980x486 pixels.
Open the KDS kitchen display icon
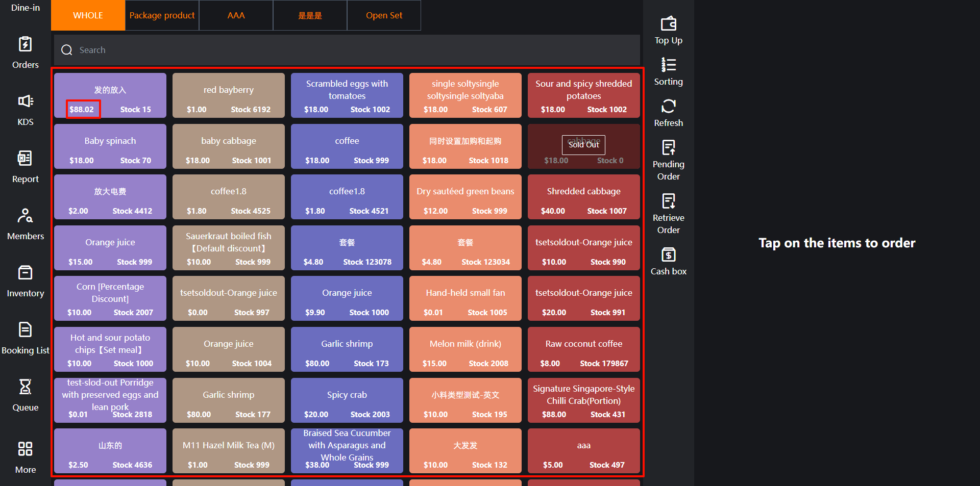click(x=25, y=101)
